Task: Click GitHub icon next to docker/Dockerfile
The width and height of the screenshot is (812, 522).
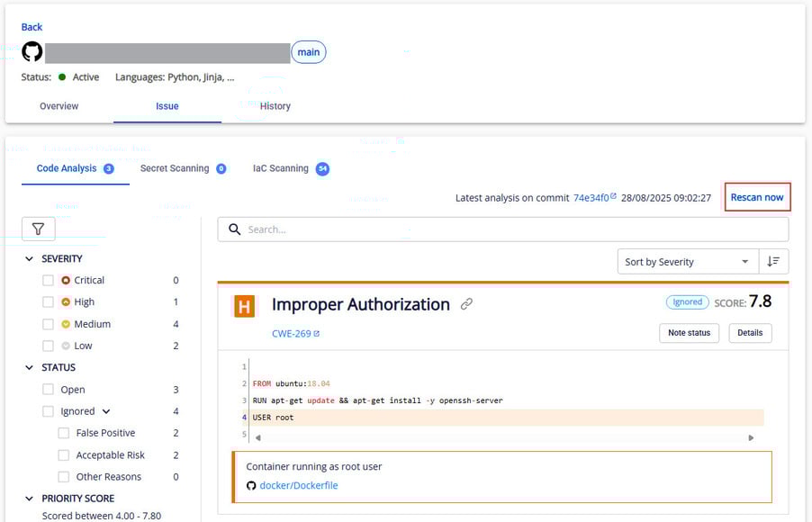Action: point(251,485)
